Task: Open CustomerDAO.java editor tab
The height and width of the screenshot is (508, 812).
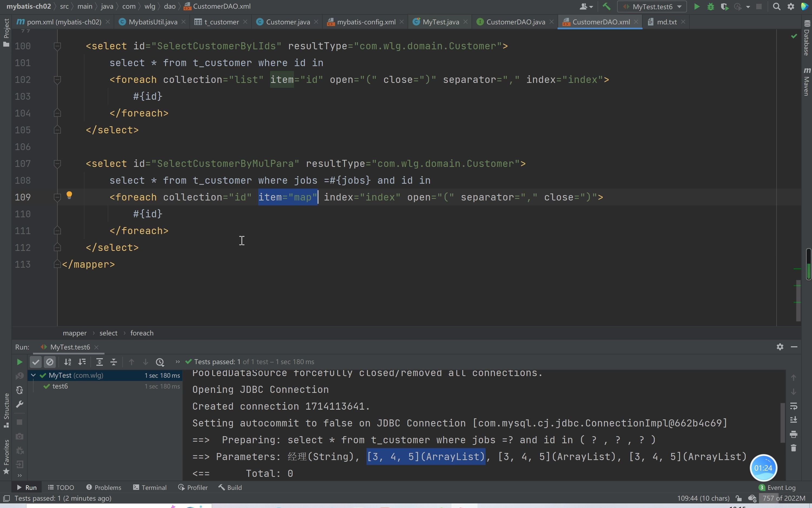Action: click(x=515, y=22)
